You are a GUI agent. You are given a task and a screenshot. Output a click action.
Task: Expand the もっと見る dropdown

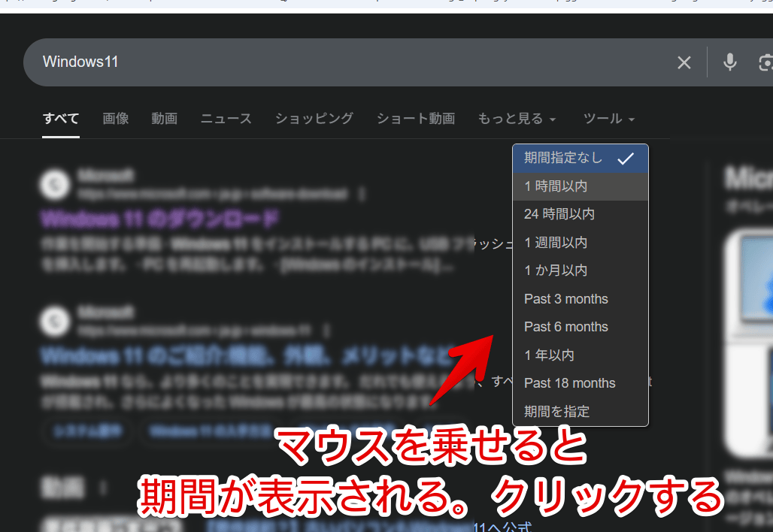(516, 119)
